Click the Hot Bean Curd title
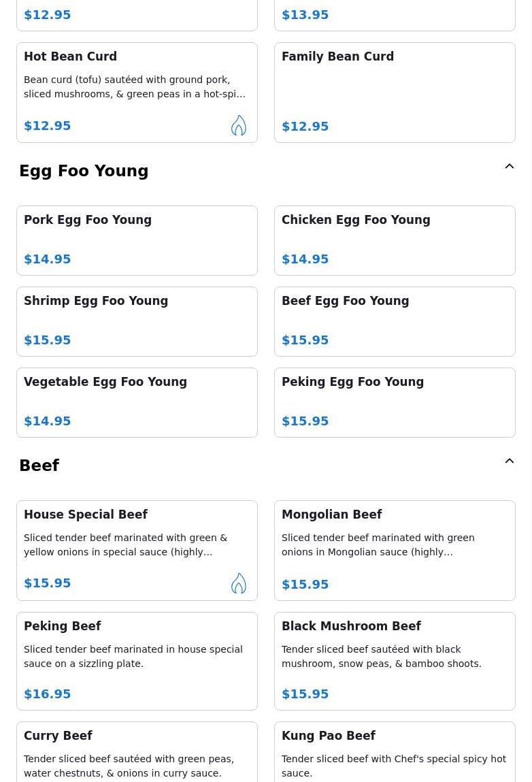This screenshot has width=532, height=782. [x=71, y=56]
